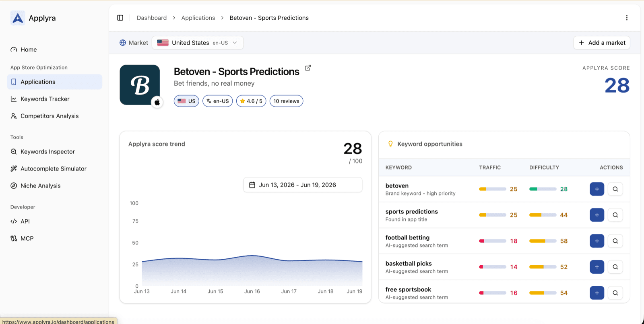
Task: Click the TRAFFIC column header
Action: pos(490,167)
